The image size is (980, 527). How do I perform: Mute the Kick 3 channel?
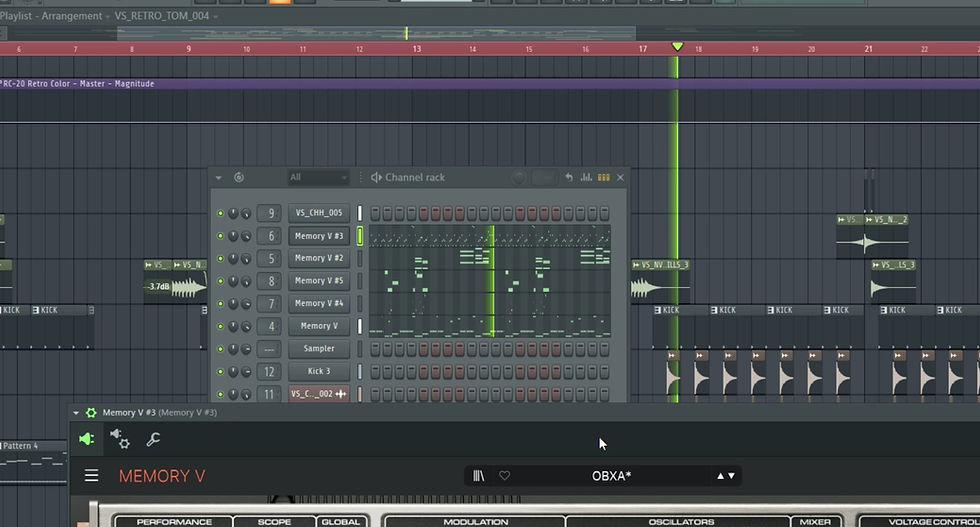(220, 371)
